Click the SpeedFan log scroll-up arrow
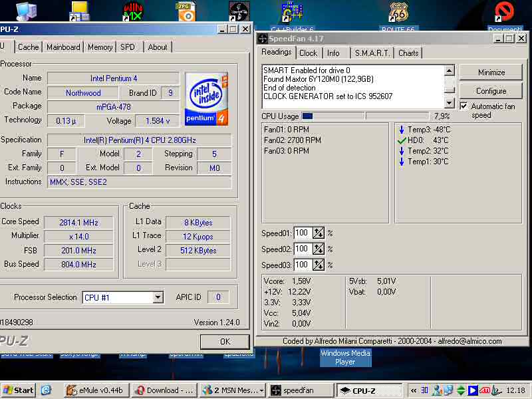Screen dimensions: 532x399 tap(450, 70)
